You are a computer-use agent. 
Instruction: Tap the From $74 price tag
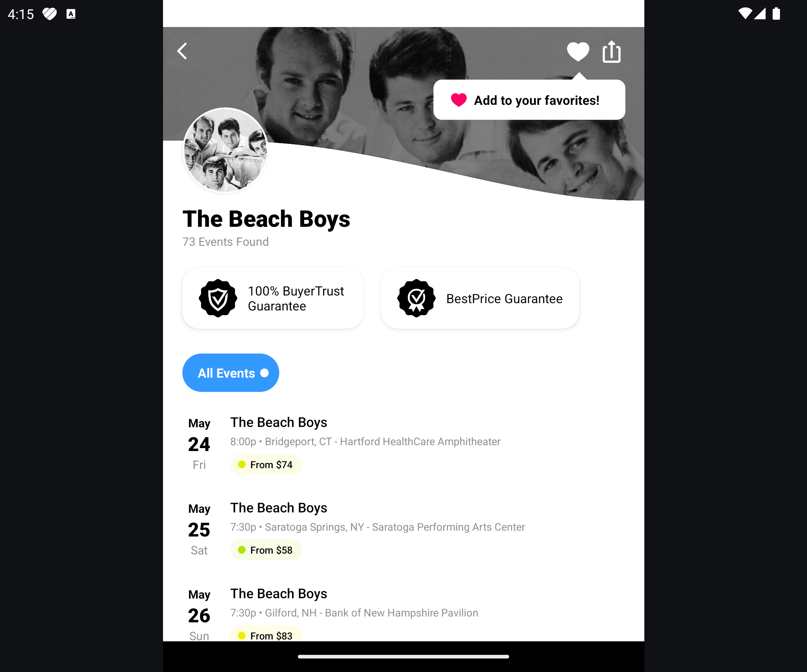[x=266, y=465]
